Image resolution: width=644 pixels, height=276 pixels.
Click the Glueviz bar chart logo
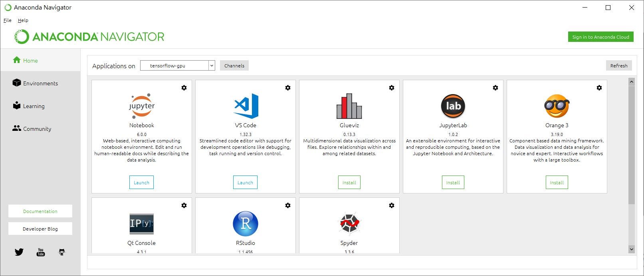pos(349,106)
